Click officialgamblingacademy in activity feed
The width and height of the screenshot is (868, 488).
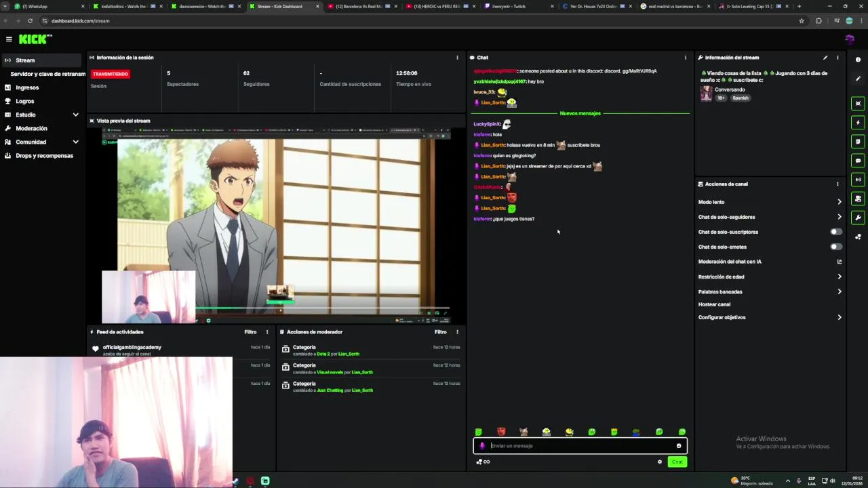tap(132, 347)
